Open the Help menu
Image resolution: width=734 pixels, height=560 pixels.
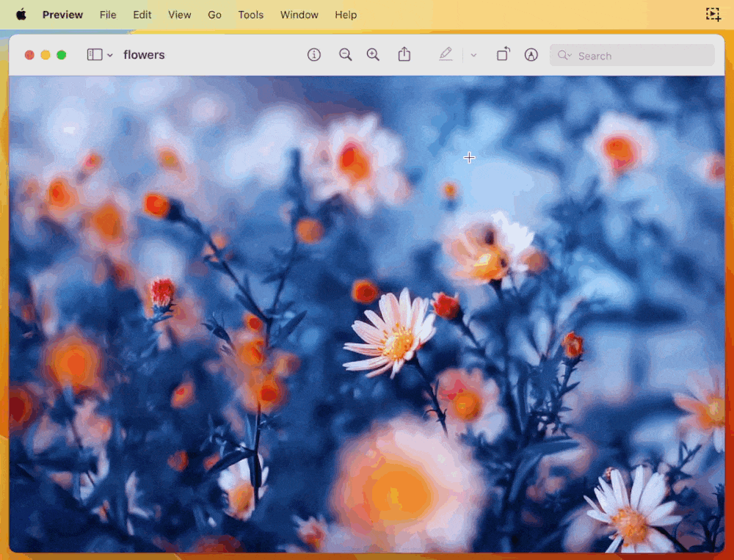click(x=346, y=15)
